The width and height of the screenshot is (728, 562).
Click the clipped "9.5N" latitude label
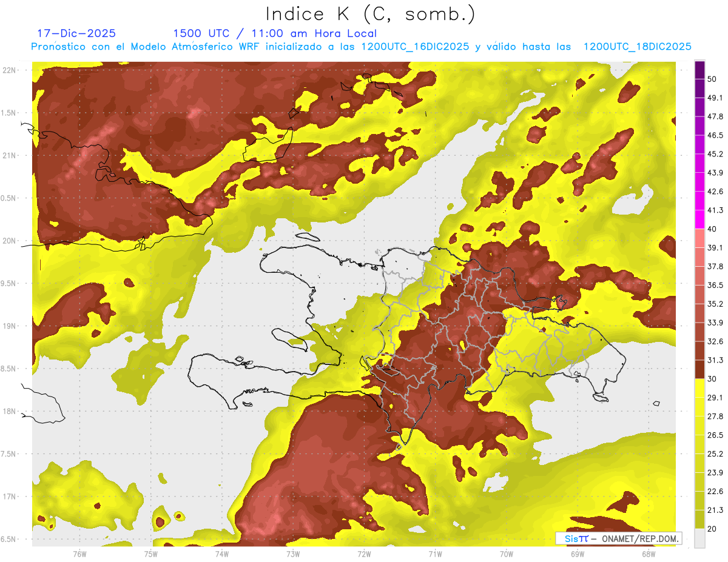[9, 283]
